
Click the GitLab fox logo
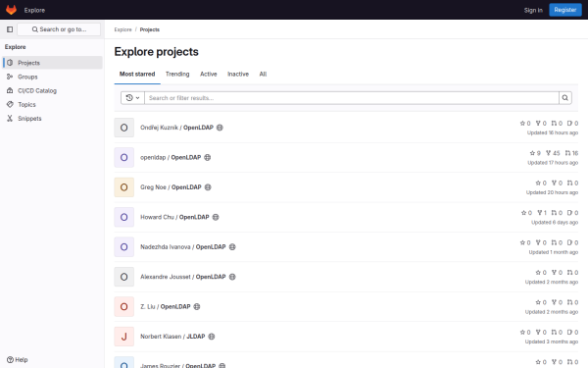(x=11, y=10)
